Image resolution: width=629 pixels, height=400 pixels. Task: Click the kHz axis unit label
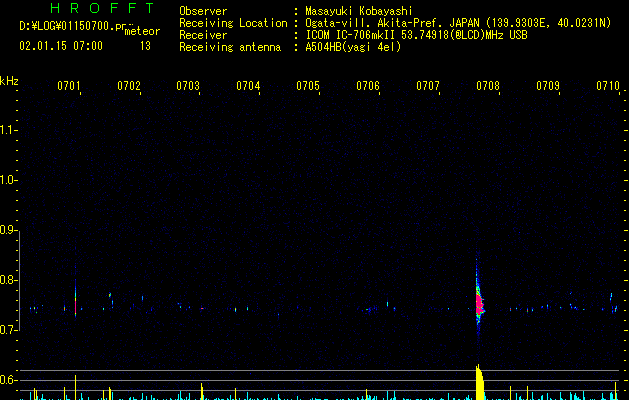(x=9, y=81)
